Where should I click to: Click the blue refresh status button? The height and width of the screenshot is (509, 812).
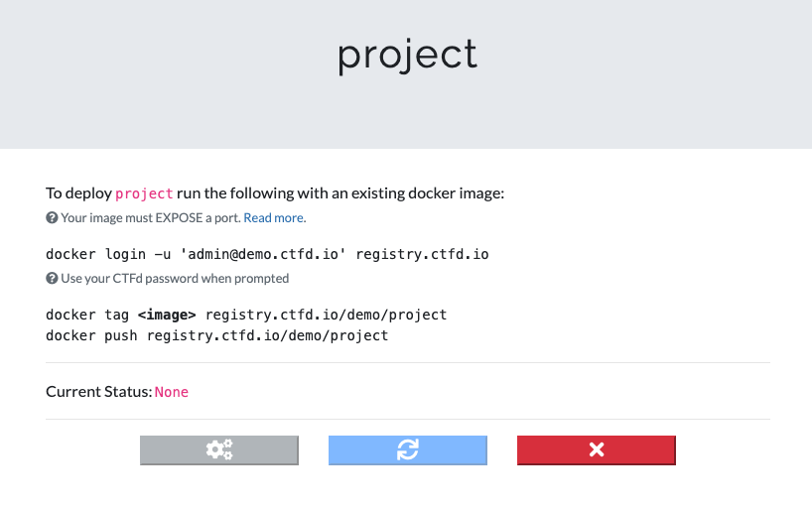(x=407, y=449)
